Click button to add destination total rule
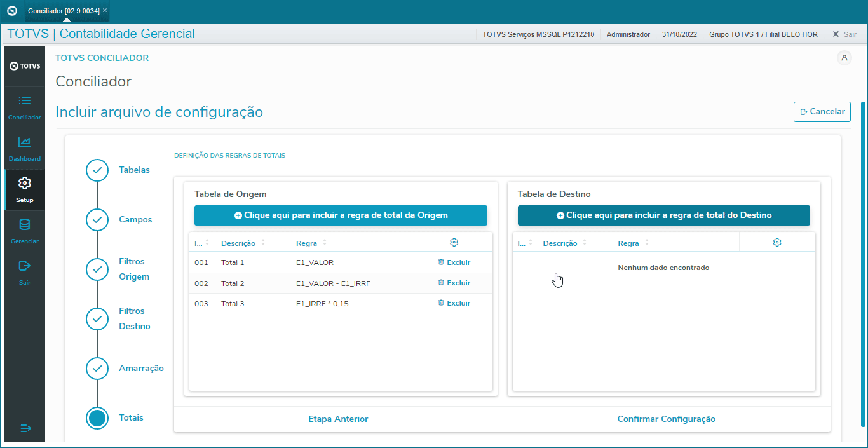This screenshot has height=448, width=868. 664,215
